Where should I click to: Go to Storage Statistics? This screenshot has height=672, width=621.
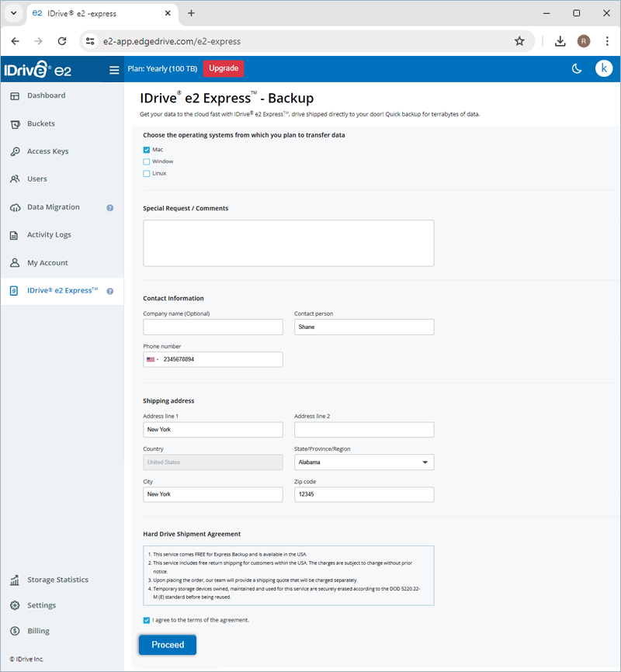pos(58,580)
